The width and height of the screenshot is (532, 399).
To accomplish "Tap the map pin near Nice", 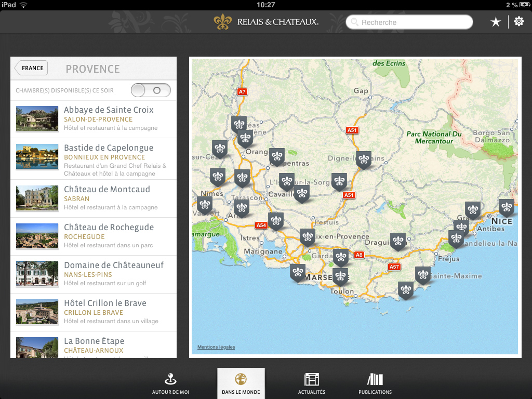I will pos(506,207).
